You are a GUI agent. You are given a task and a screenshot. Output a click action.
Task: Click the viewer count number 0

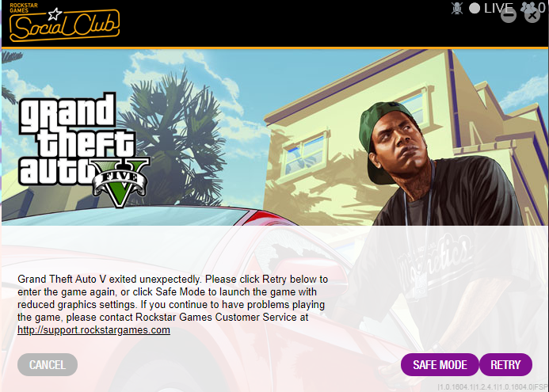[542, 8]
